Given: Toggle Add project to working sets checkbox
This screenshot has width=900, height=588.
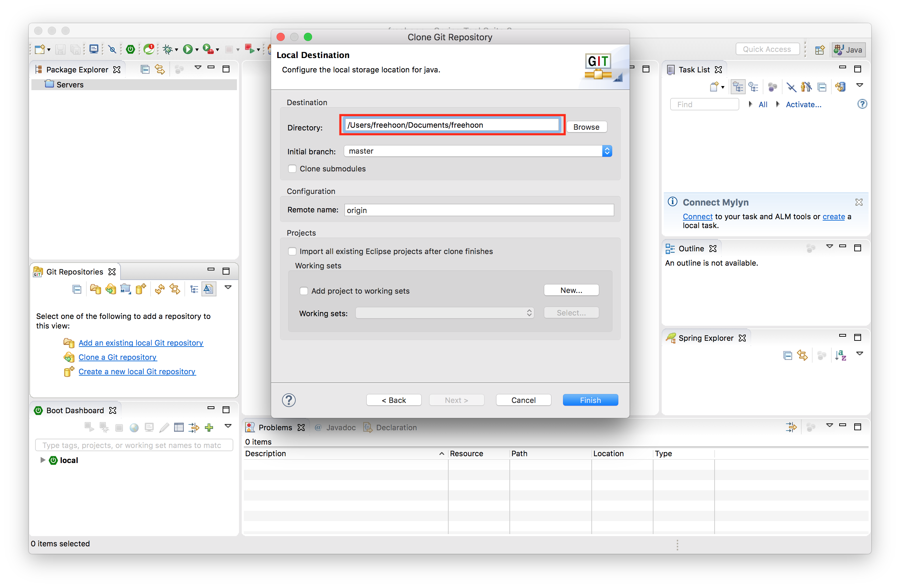Looking at the screenshot, I should tap(304, 291).
